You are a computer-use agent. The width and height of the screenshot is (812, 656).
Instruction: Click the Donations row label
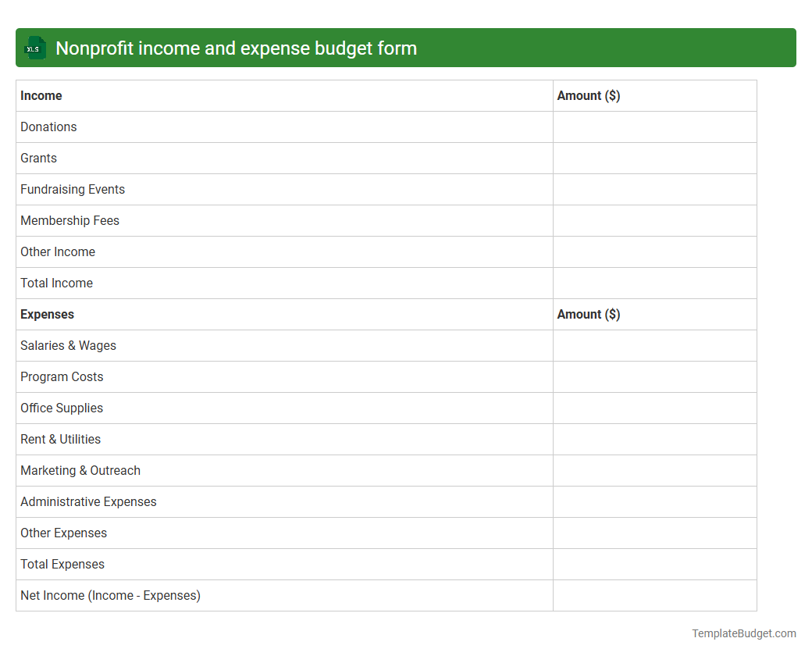(48, 127)
